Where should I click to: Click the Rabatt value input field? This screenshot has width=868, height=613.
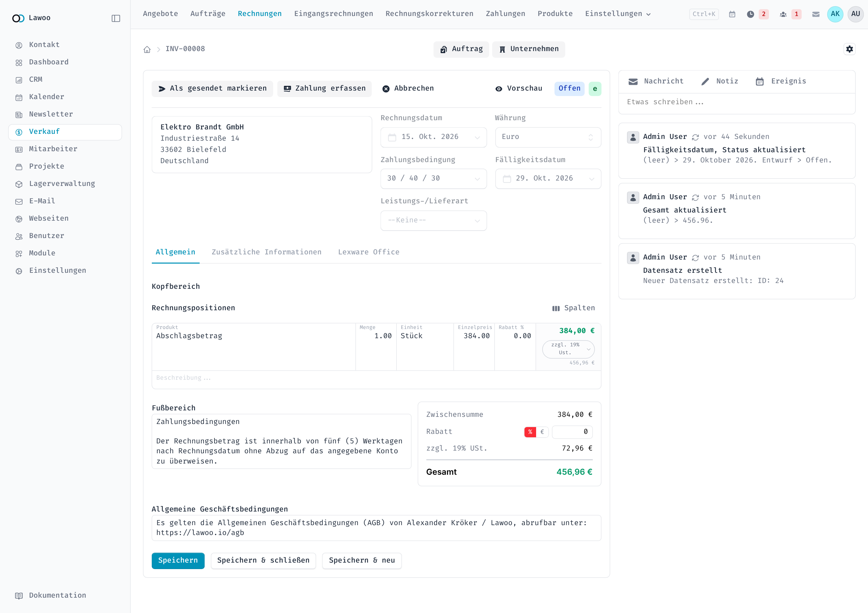pyautogui.click(x=572, y=432)
